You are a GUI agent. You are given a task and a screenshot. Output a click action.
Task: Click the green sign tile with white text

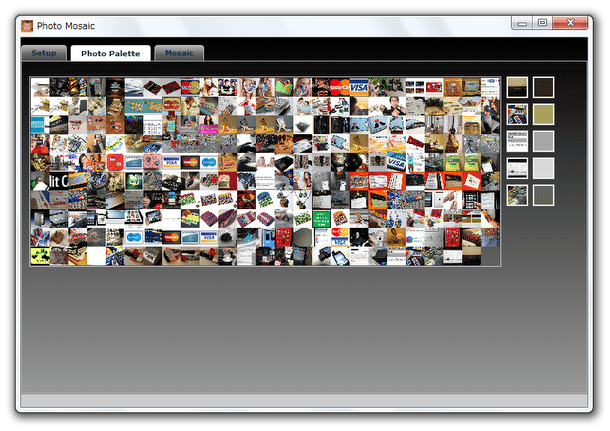[x=321, y=219]
